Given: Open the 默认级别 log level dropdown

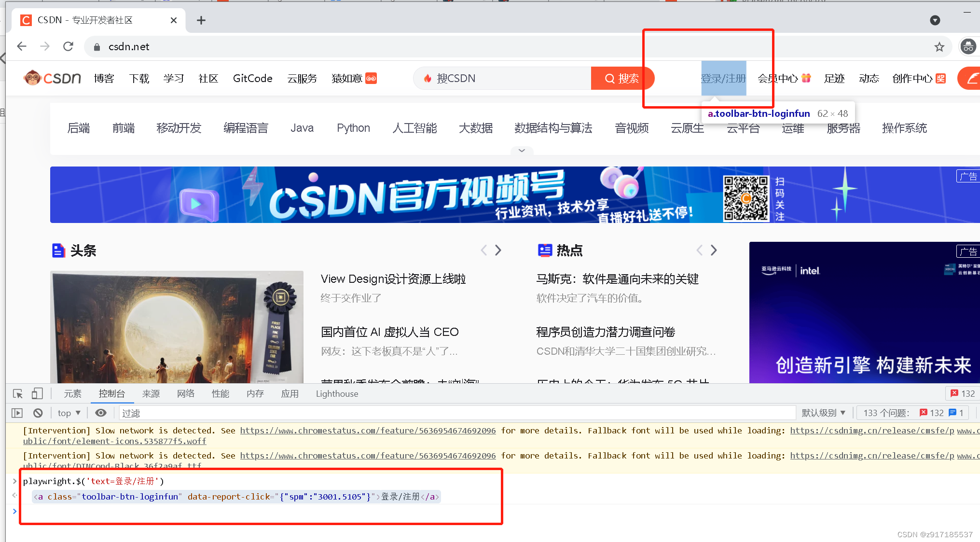Looking at the screenshot, I should coord(823,413).
